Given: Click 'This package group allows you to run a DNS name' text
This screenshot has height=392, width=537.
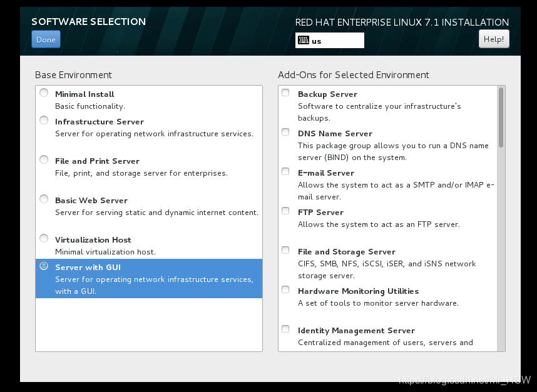Looking at the screenshot, I should pyautogui.click(x=393, y=146).
